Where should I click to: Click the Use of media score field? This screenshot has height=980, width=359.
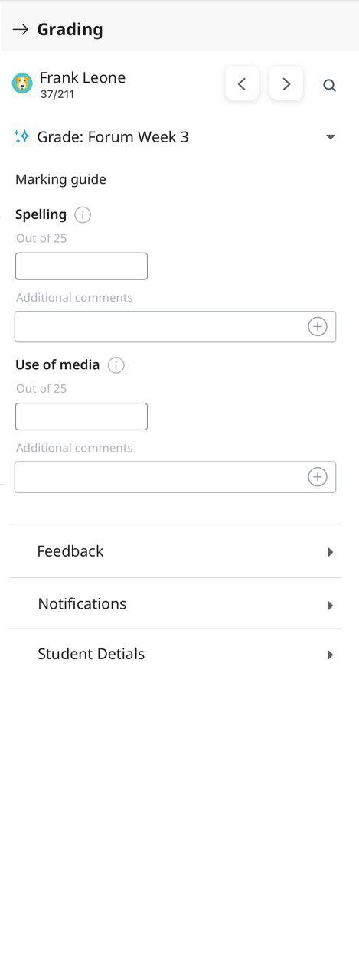pos(81,416)
